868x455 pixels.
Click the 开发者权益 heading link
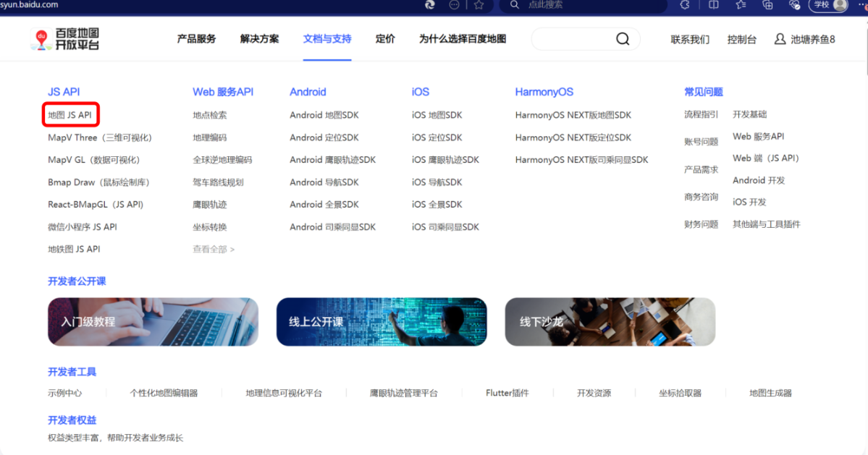coord(72,420)
